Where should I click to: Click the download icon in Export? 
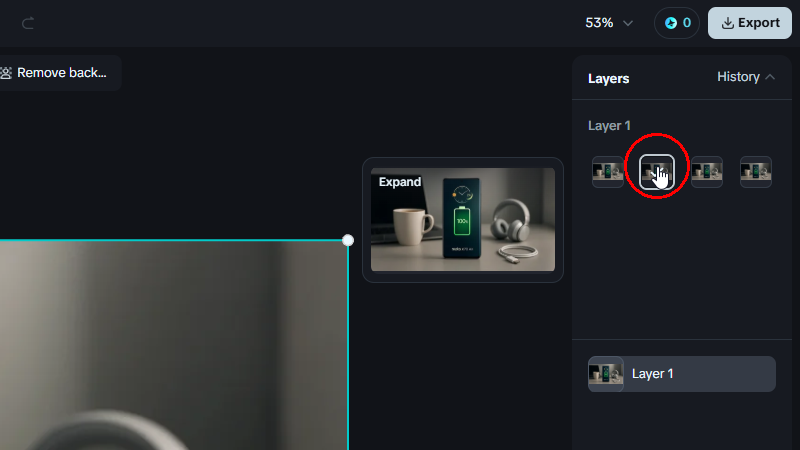click(x=728, y=23)
